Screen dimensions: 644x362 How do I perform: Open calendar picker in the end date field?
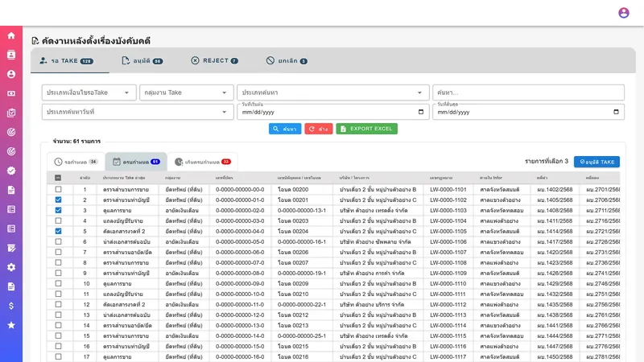(x=616, y=112)
